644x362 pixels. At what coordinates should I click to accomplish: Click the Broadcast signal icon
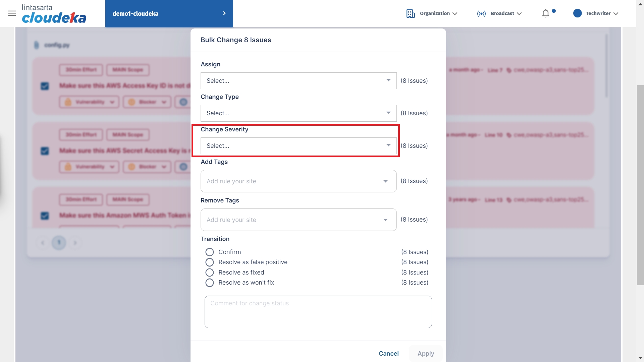[x=481, y=13]
